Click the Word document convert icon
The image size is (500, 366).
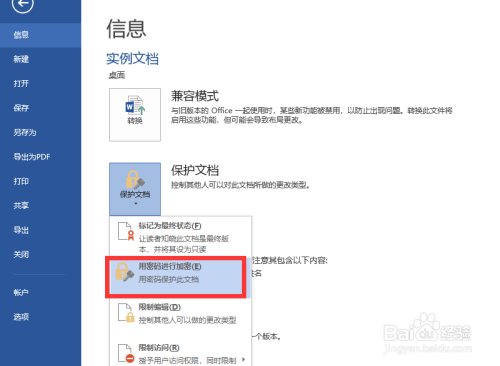[135, 105]
